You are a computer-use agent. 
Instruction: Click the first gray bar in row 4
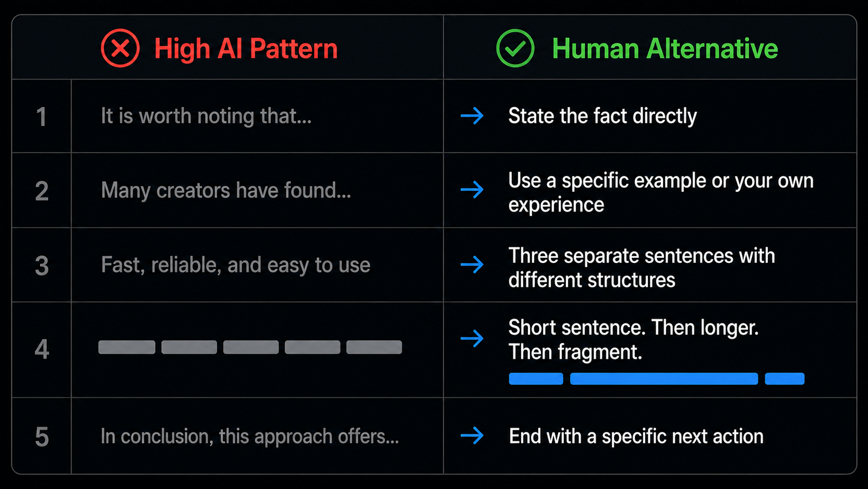point(127,347)
